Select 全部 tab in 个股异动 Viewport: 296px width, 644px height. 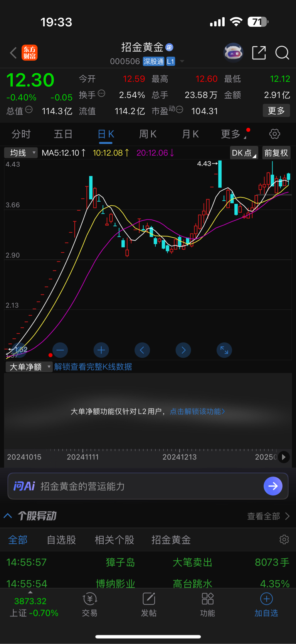point(18,540)
